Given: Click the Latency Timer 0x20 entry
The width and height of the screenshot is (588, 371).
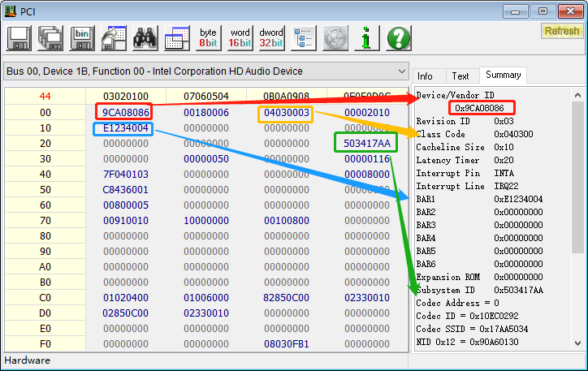Looking at the screenshot, I should click(x=465, y=160).
